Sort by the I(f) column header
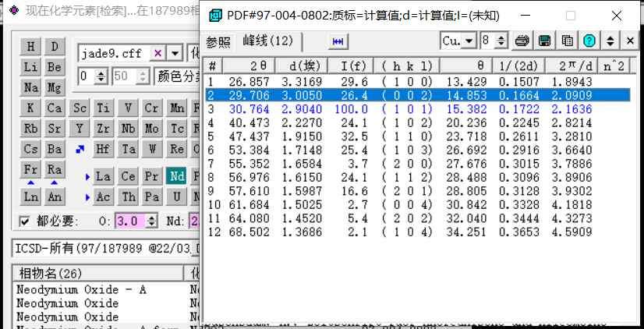This screenshot has height=329, width=644. (351, 65)
